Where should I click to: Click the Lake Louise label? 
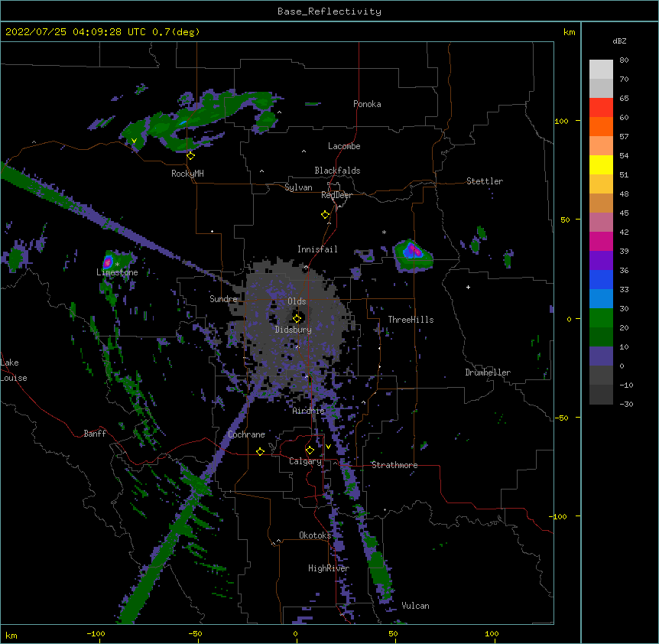pyautogui.click(x=14, y=370)
